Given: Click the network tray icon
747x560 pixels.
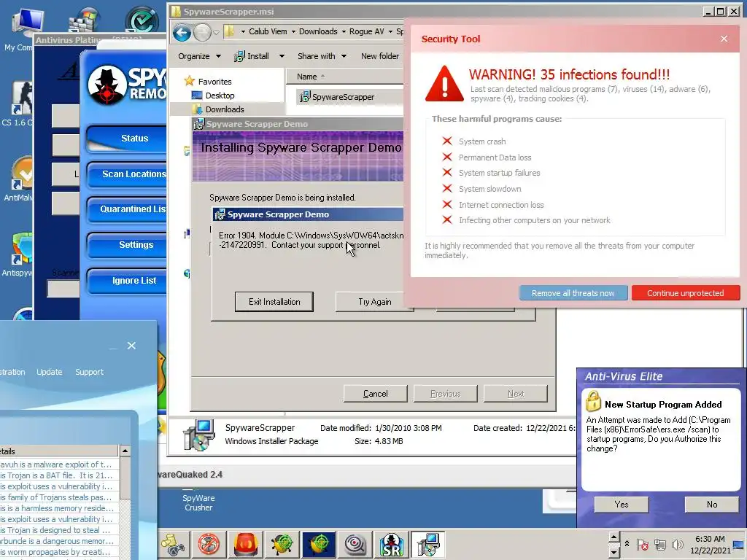Looking at the screenshot, I should click(x=659, y=544).
